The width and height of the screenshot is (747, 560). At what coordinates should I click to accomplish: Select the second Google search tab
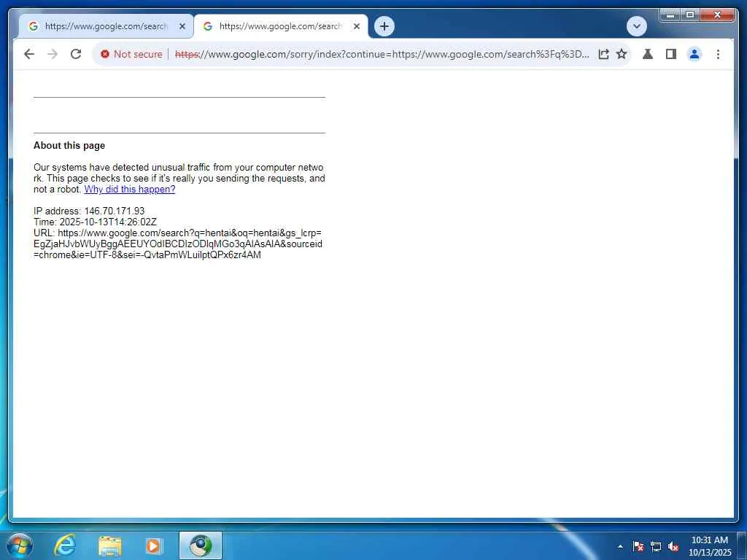pyautogui.click(x=281, y=26)
